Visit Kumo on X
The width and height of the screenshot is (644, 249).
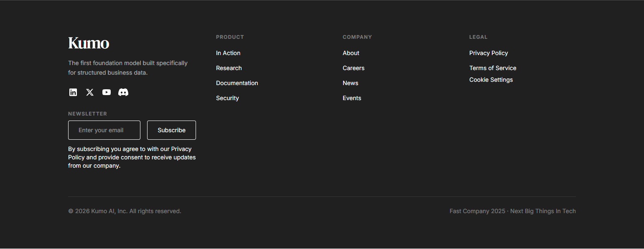click(x=90, y=92)
